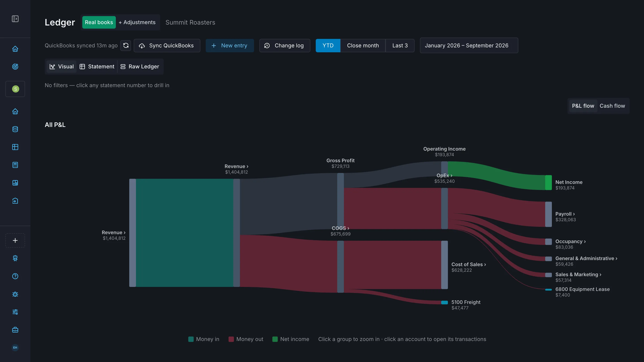Select P&L flow view
Screen dimensions: 644x362
583,106
